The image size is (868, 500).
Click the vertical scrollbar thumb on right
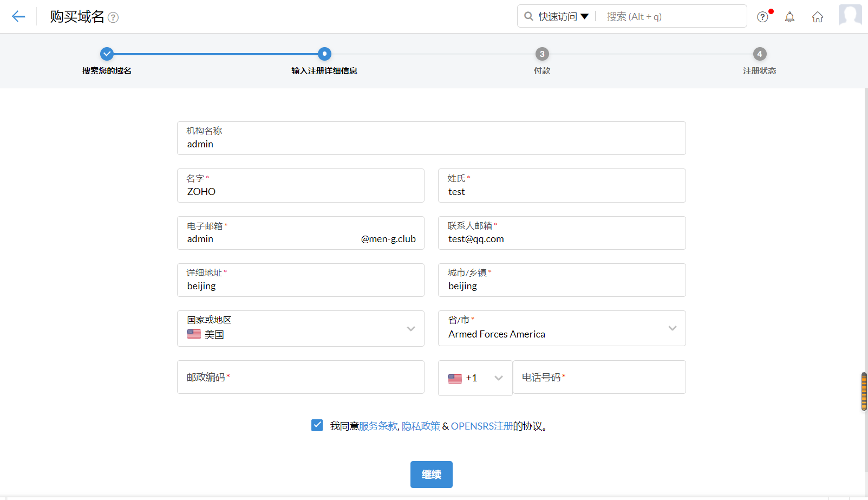864,391
